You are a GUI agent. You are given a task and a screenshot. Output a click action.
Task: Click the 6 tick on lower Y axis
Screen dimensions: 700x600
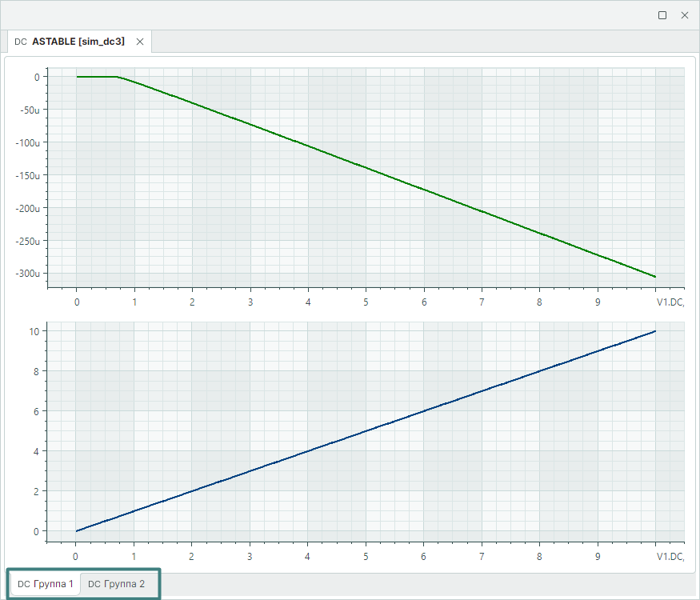click(x=37, y=411)
